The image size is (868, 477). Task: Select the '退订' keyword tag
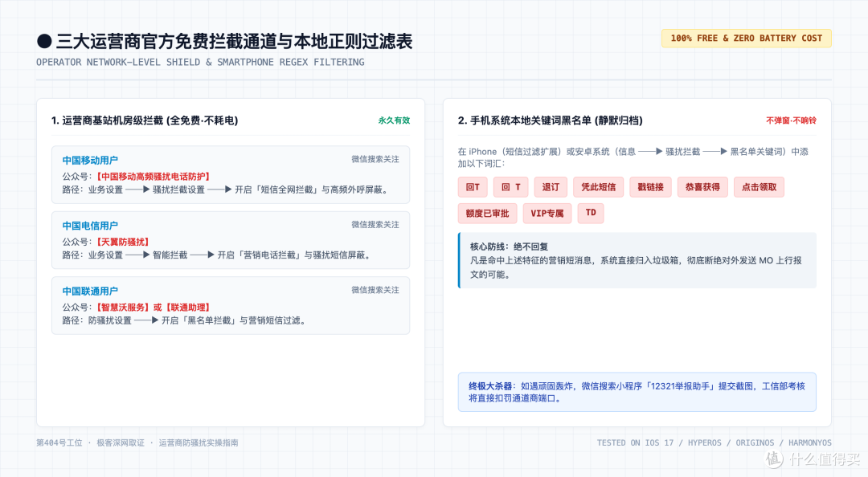551,187
